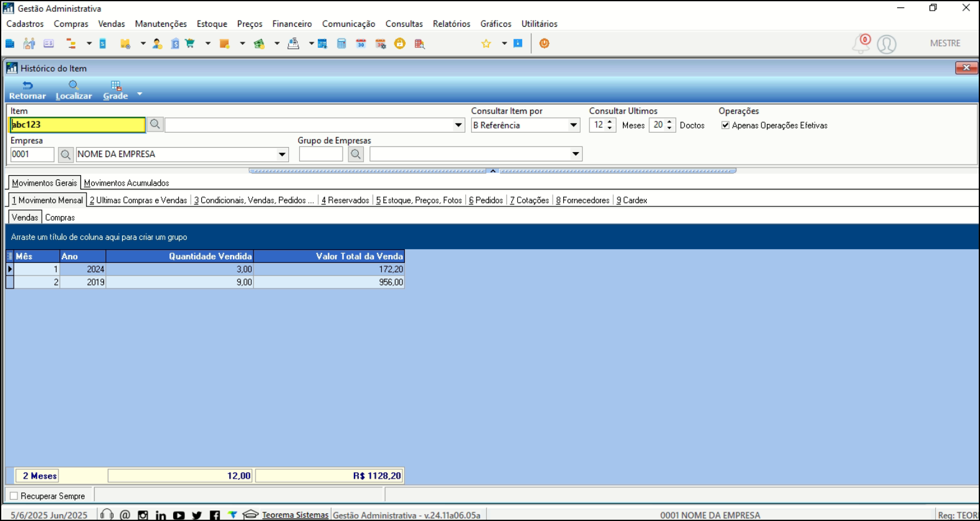
Task: Open the 5 Estoque, Preços, Fotos tab
Action: click(419, 200)
